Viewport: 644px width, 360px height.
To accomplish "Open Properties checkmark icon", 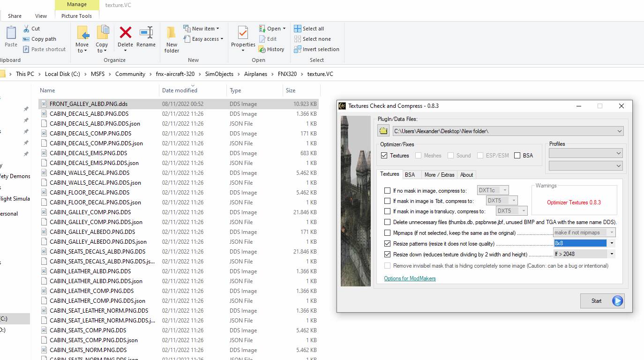I will click(243, 33).
